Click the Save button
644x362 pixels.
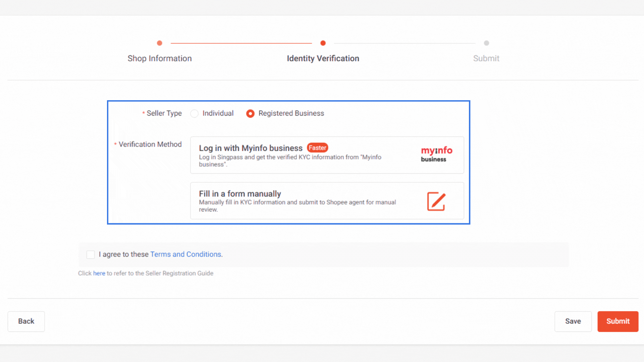pos(573,321)
